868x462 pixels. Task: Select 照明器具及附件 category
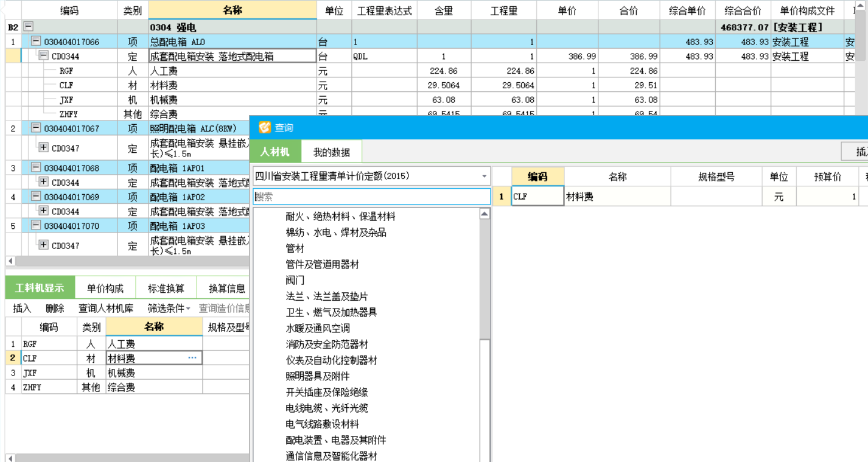[x=318, y=376]
